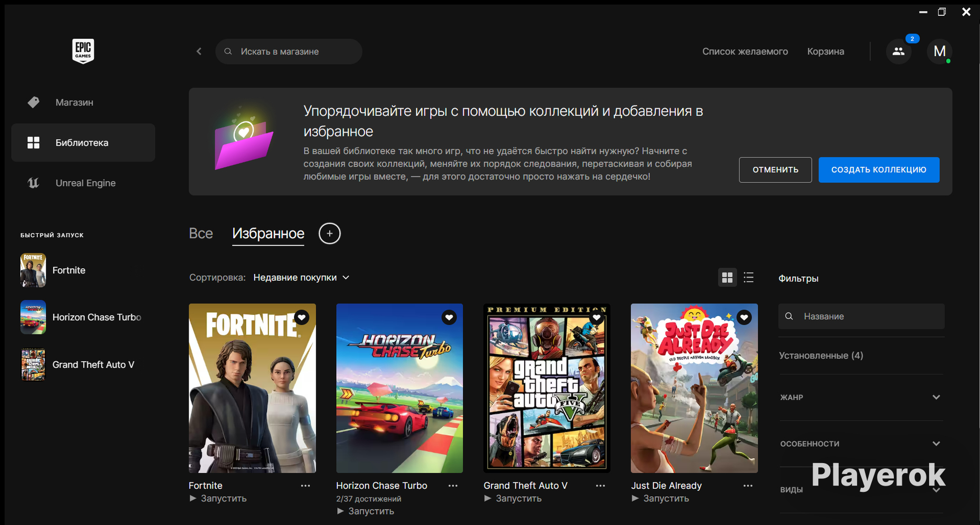Click the Unreal Engine logo icon
Screen dimensions: 980x525
tap(34, 183)
